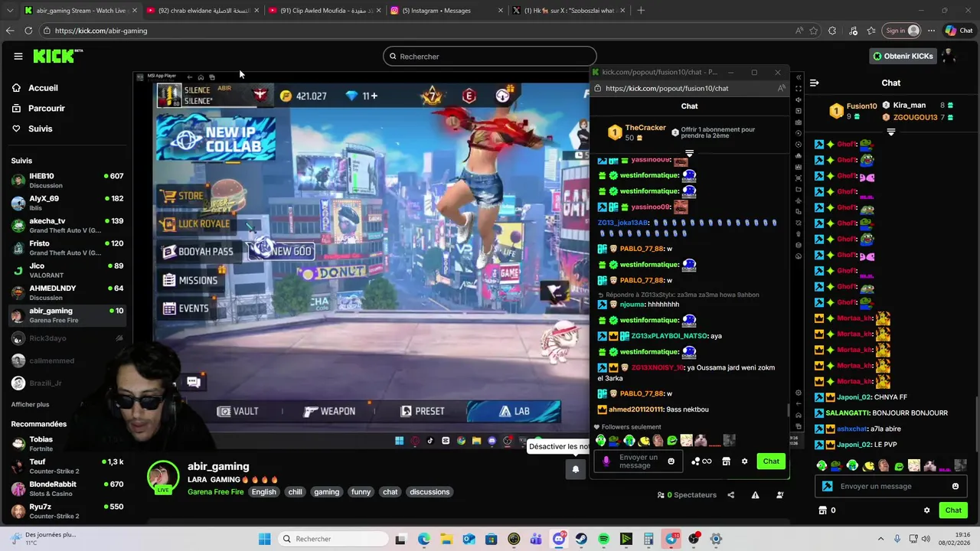980x551 pixels.
Task: Click popout chat message input
Action: (639, 461)
